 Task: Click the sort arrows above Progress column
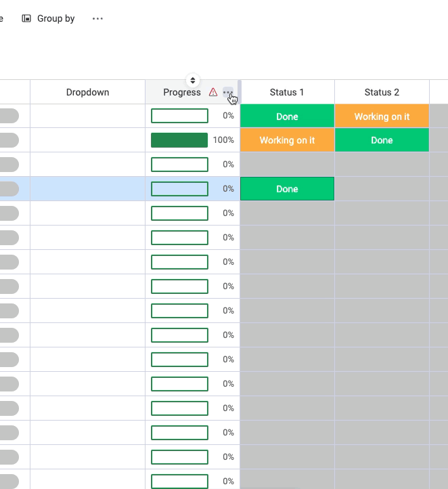click(x=193, y=81)
